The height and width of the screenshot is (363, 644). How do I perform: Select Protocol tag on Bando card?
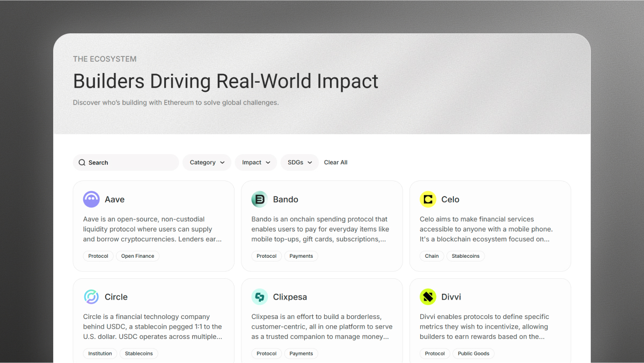(x=267, y=256)
